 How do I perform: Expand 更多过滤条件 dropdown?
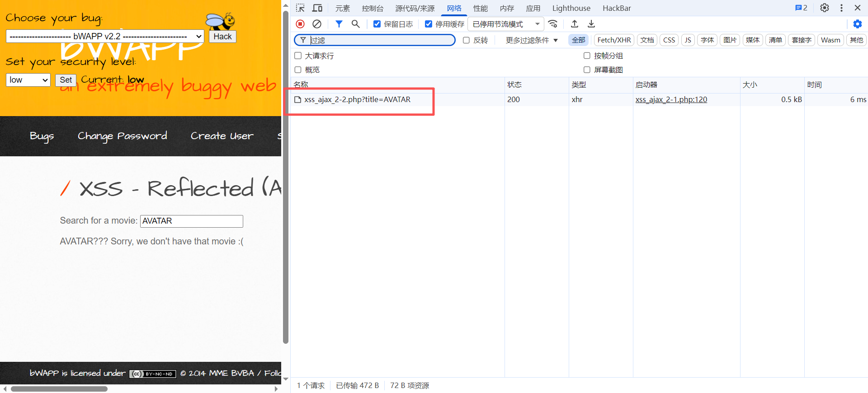(x=532, y=40)
